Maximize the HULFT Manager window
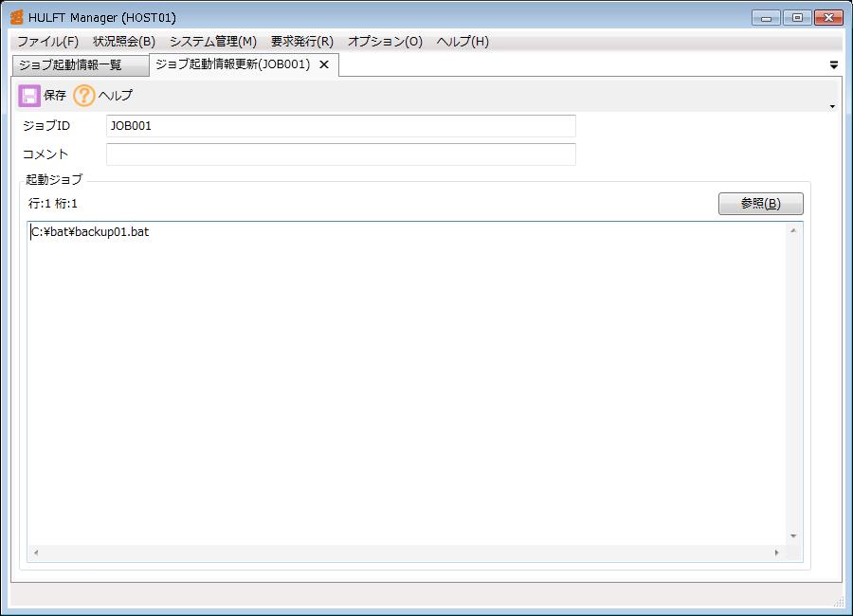 [797, 17]
